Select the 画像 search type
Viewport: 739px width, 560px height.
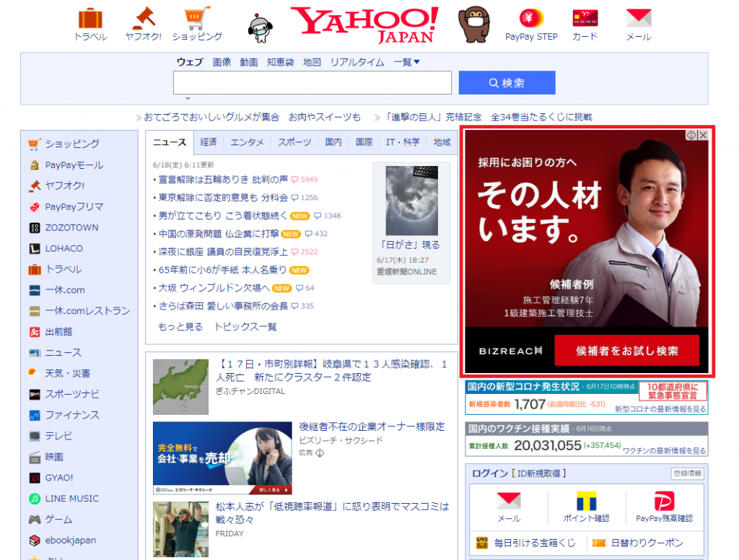click(x=222, y=62)
